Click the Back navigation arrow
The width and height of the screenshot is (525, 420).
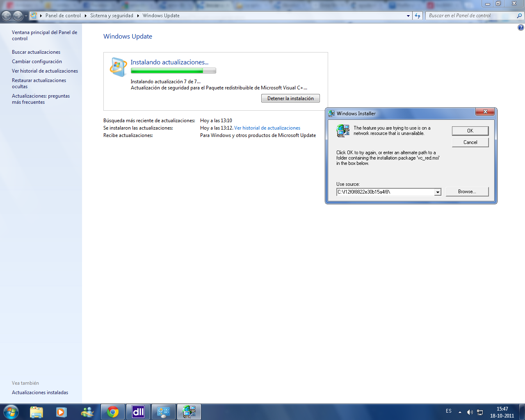(x=7, y=16)
